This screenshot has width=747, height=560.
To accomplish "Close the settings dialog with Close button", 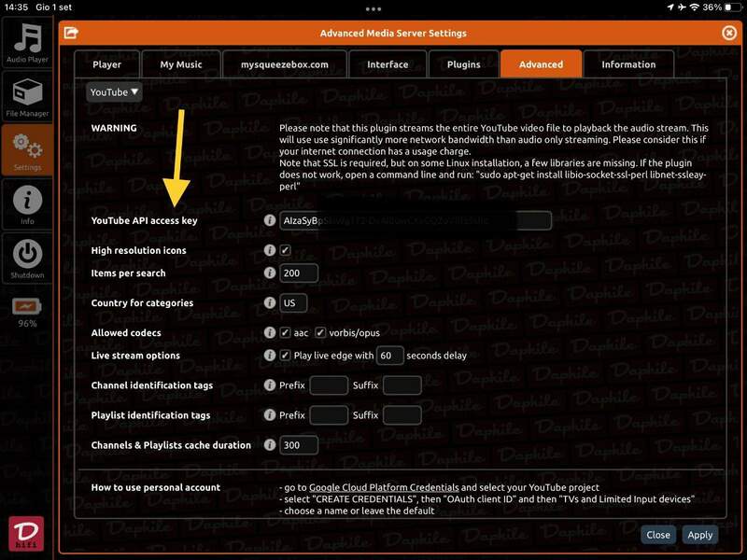I will pyautogui.click(x=656, y=535).
